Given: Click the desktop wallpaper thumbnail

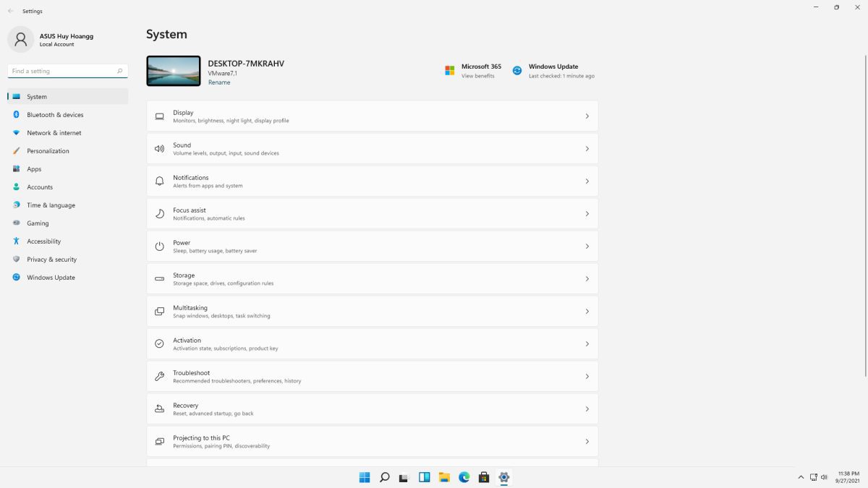Looking at the screenshot, I should 174,71.
